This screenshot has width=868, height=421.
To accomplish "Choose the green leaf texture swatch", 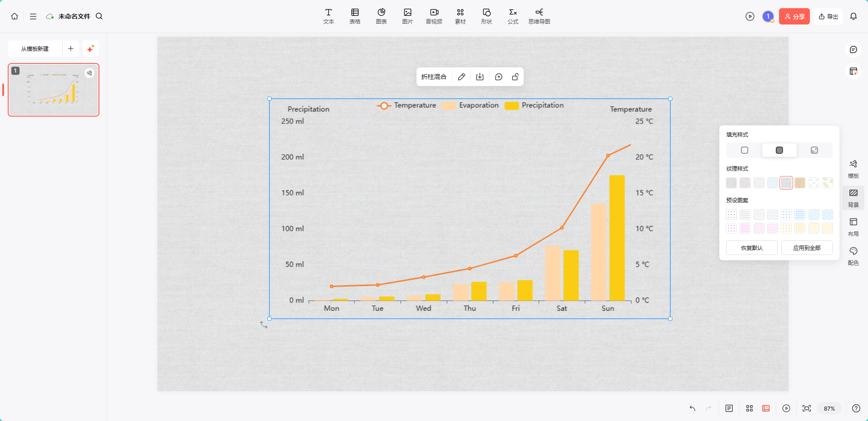I will click(x=828, y=183).
